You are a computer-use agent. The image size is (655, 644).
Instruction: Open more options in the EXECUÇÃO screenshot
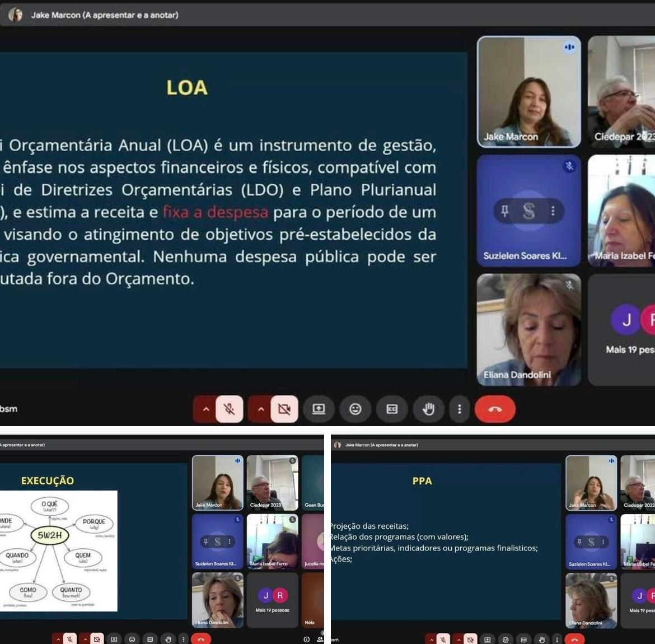tap(184, 639)
